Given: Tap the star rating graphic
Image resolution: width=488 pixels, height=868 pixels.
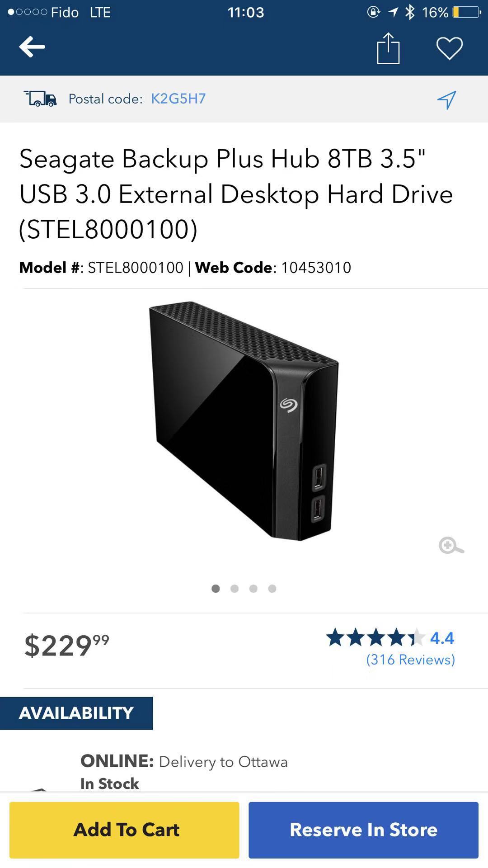Looking at the screenshot, I should [x=375, y=637].
